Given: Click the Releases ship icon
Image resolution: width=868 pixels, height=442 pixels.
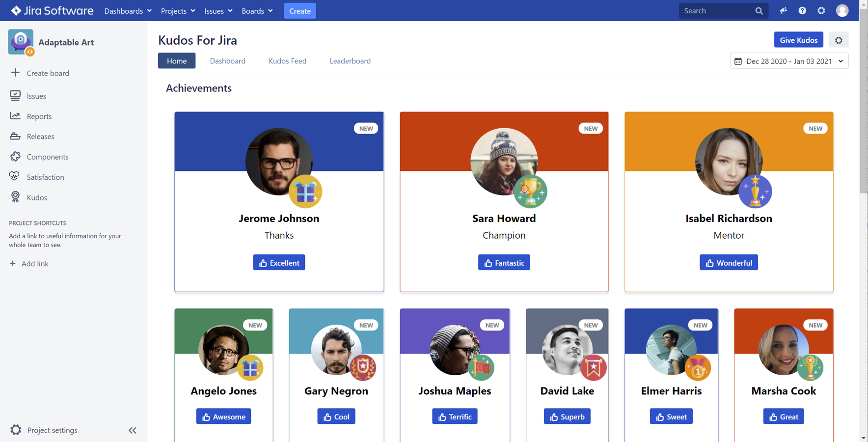Looking at the screenshot, I should [x=15, y=136].
